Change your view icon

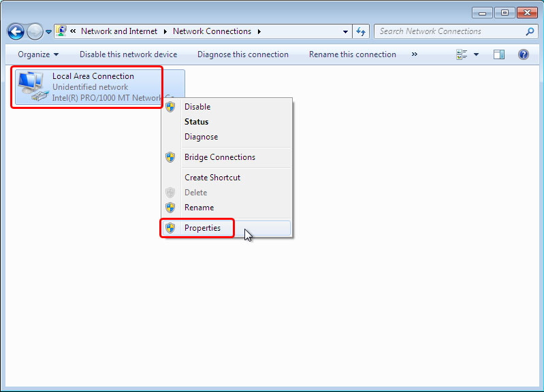[x=462, y=54]
